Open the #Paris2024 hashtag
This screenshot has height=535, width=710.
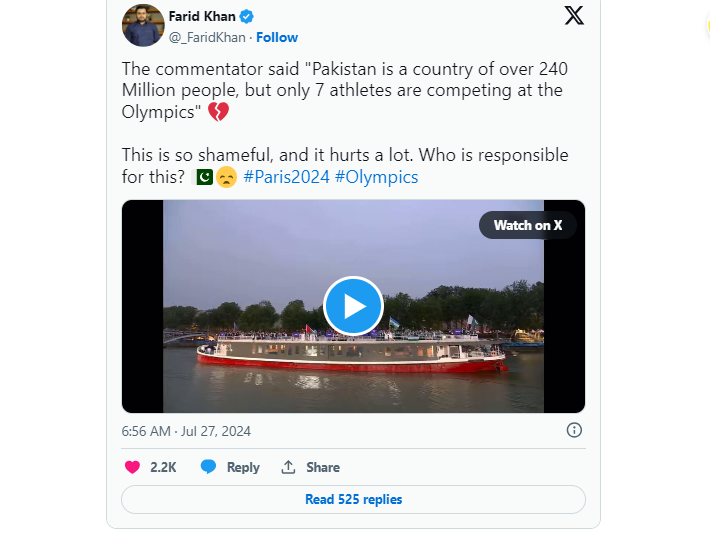285,177
